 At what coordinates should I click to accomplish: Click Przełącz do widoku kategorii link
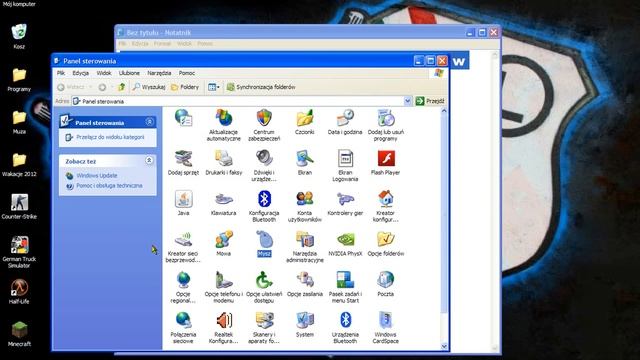[x=110, y=137]
